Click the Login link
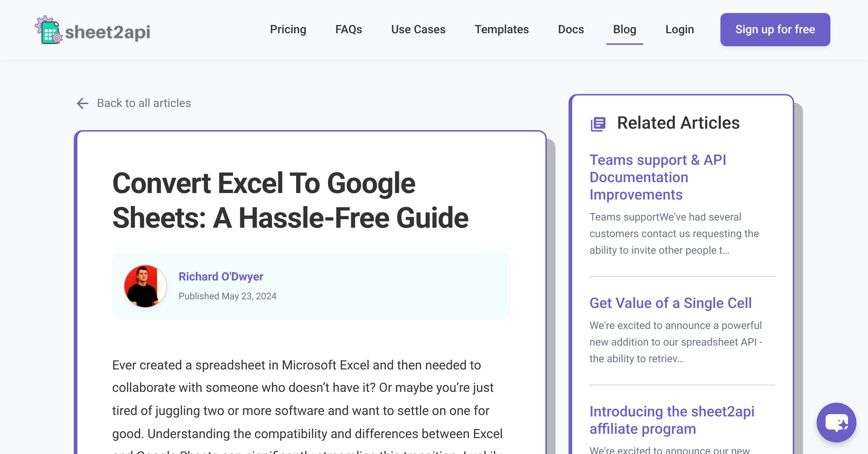Image resolution: width=868 pixels, height=454 pixels. (679, 29)
